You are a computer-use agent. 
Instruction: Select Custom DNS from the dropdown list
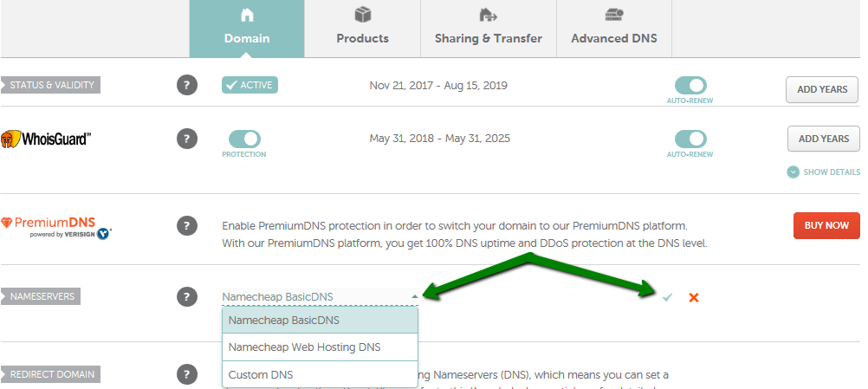pyautogui.click(x=320, y=374)
